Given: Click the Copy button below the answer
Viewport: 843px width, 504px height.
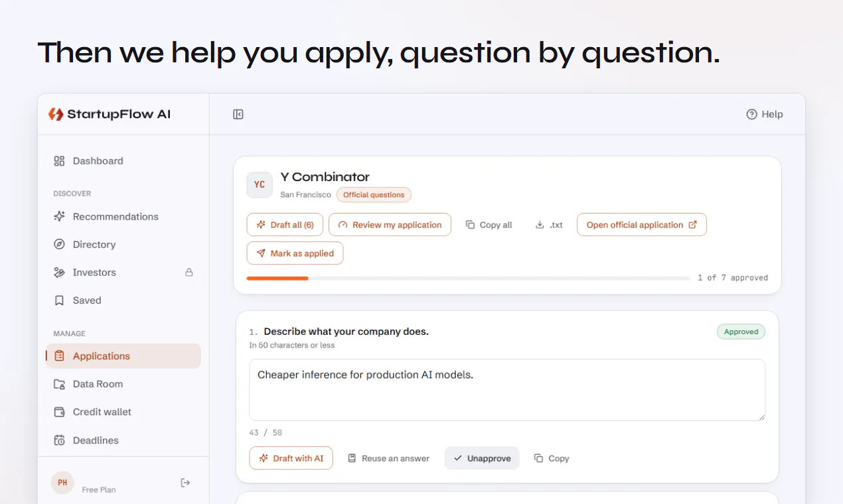Looking at the screenshot, I should (552, 458).
